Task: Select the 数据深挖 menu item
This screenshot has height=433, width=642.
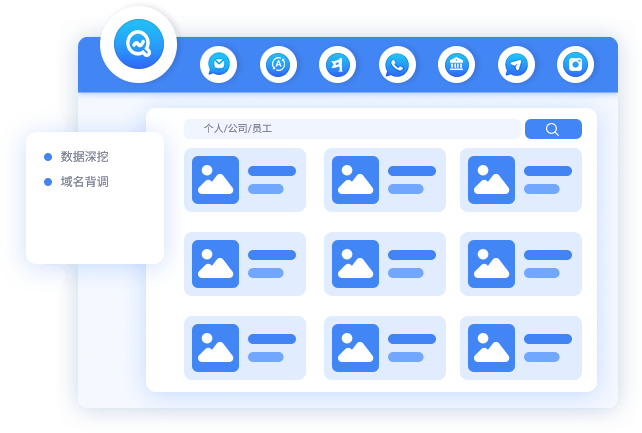Action: click(x=84, y=156)
